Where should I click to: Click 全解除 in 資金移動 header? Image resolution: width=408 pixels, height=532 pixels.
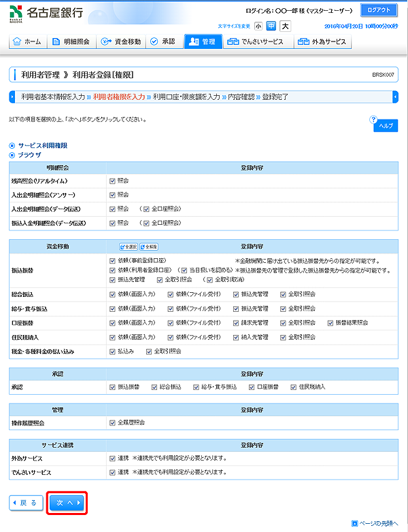[x=149, y=247]
